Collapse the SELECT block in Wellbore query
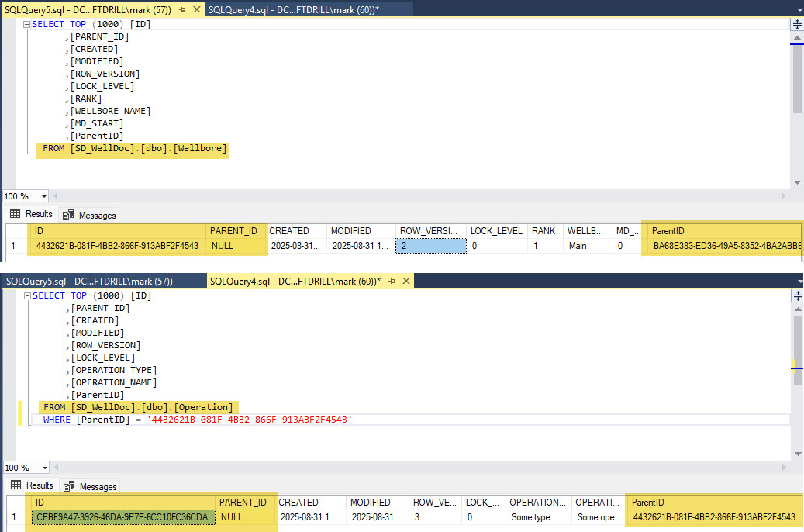This screenshot has height=532, width=804. (26, 25)
